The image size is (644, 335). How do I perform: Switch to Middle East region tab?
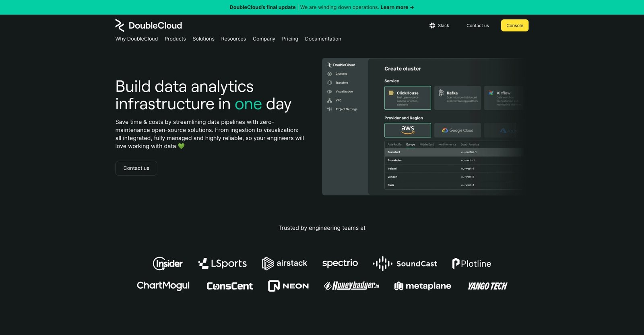coord(427,144)
